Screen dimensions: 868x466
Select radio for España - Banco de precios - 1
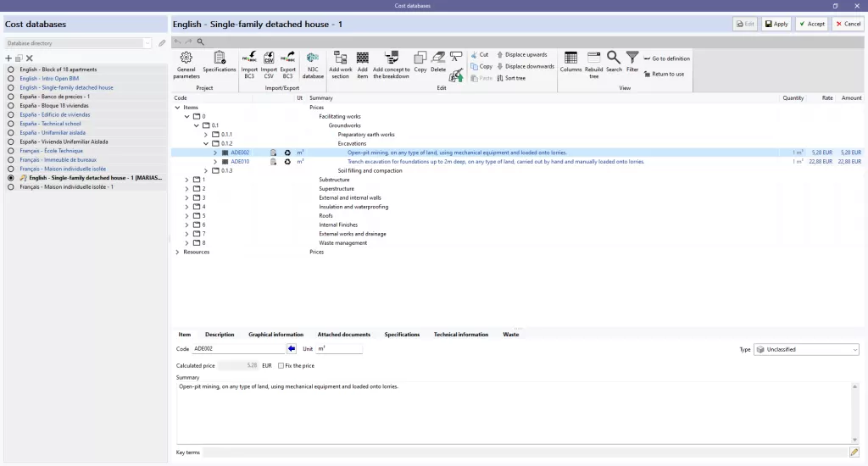click(x=10, y=97)
